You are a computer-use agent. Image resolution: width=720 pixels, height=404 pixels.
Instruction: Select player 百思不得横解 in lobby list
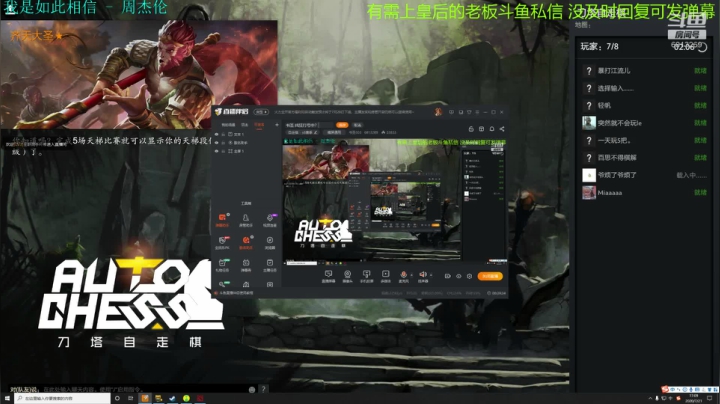pyautogui.click(x=644, y=158)
